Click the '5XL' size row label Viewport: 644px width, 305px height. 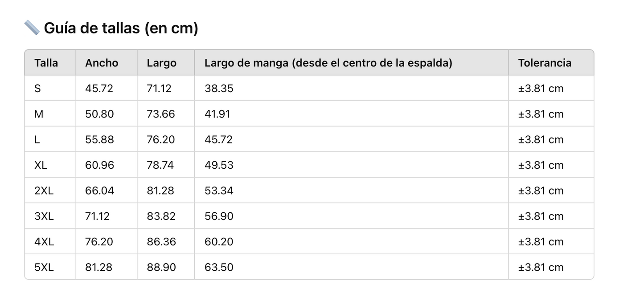(x=44, y=267)
